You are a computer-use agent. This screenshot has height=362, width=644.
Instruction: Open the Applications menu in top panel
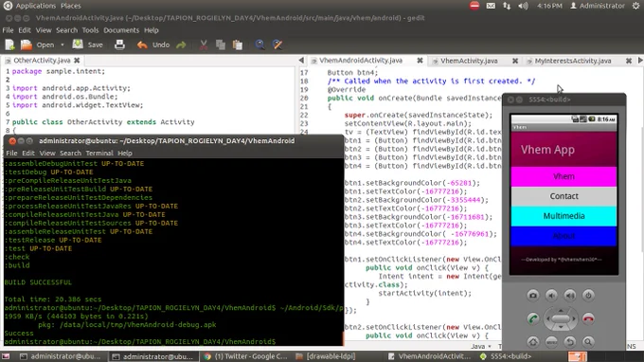(35, 6)
